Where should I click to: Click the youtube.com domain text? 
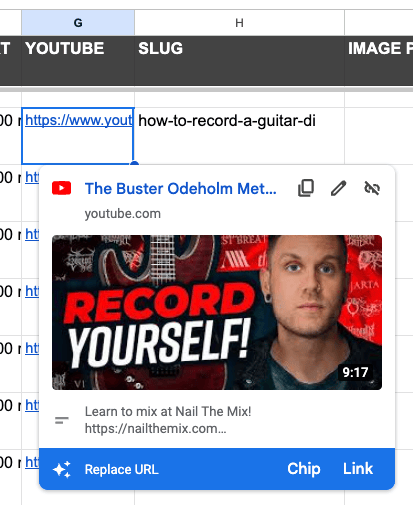click(x=123, y=214)
